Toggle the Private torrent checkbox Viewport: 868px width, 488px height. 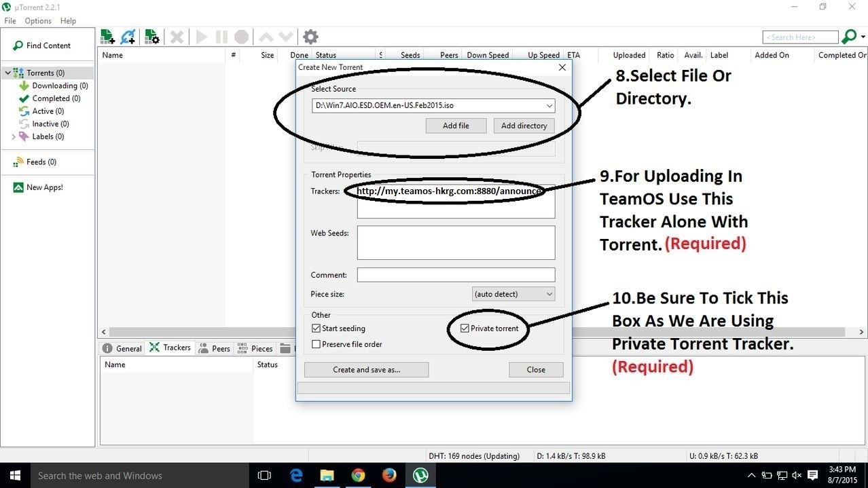pos(465,329)
